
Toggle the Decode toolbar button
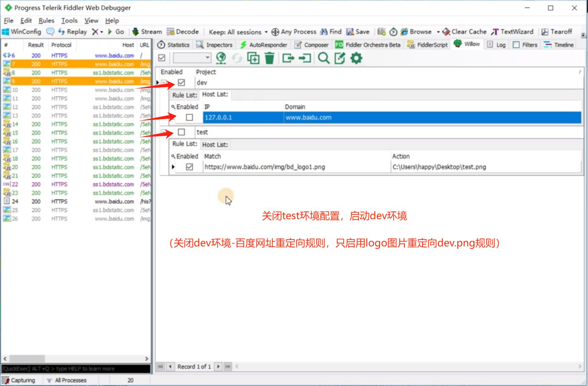(x=183, y=32)
